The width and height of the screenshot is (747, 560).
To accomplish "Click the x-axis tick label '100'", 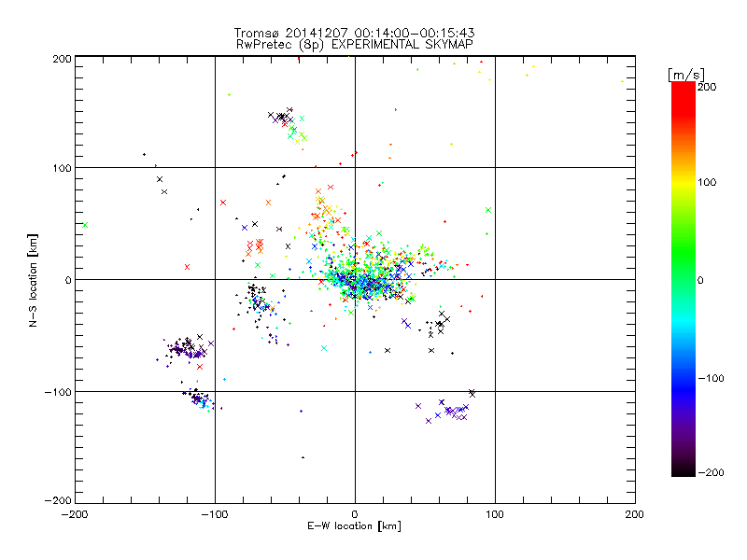I will click(495, 514).
